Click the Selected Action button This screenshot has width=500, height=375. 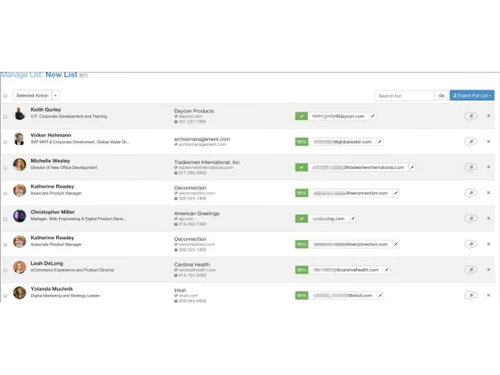pyautogui.click(x=32, y=95)
